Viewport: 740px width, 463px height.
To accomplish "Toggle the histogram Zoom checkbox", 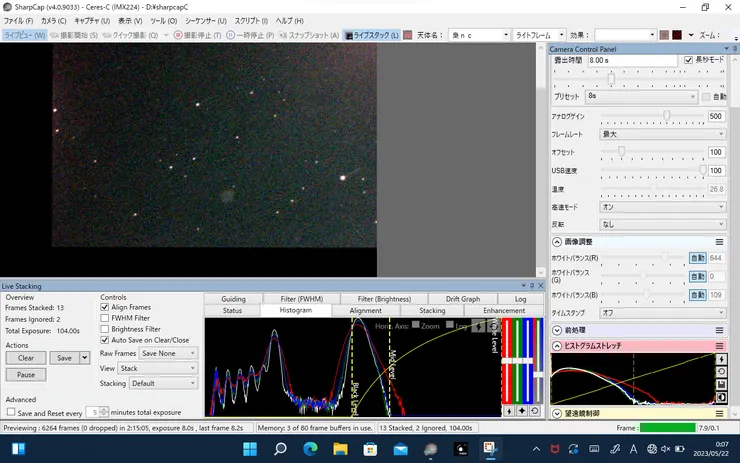I will (x=416, y=325).
